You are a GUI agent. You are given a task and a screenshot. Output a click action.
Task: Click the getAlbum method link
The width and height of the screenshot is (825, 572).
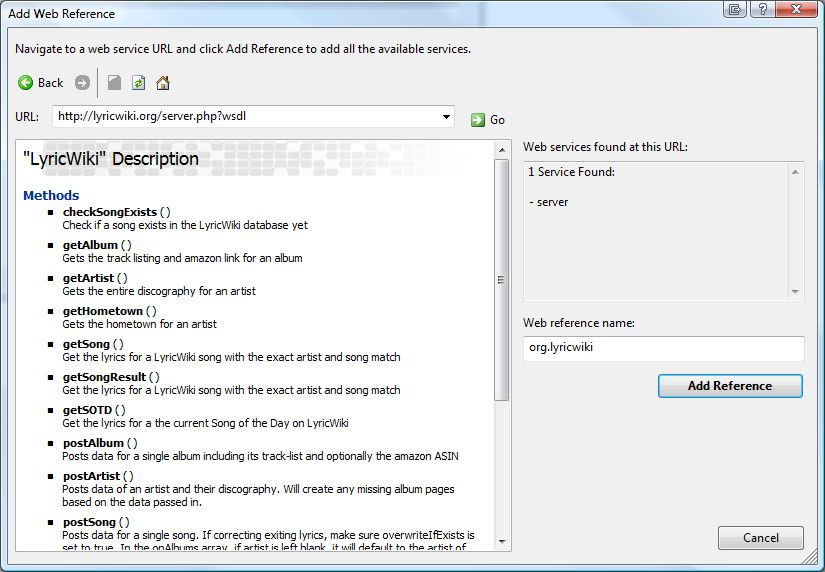click(x=90, y=245)
